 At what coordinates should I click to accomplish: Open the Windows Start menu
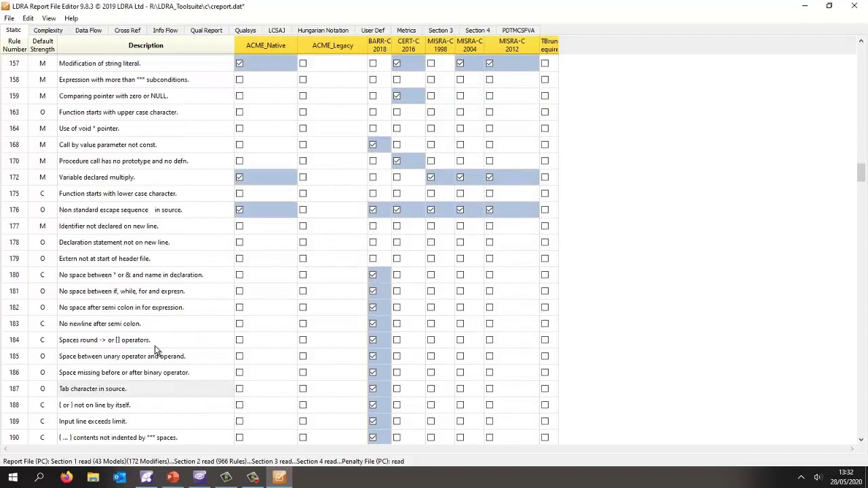[13, 477]
